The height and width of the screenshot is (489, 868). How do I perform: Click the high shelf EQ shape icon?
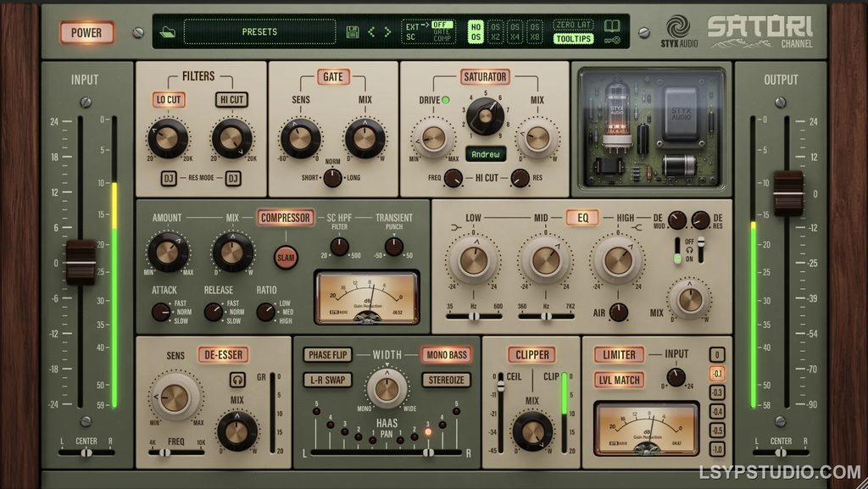pos(637,227)
